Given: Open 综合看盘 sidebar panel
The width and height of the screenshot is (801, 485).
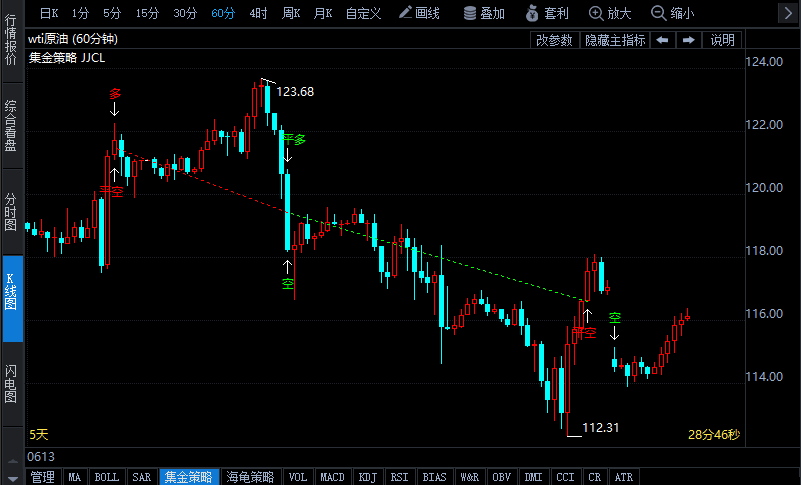Looking at the screenshot, I should pyautogui.click(x=11, y=126).
